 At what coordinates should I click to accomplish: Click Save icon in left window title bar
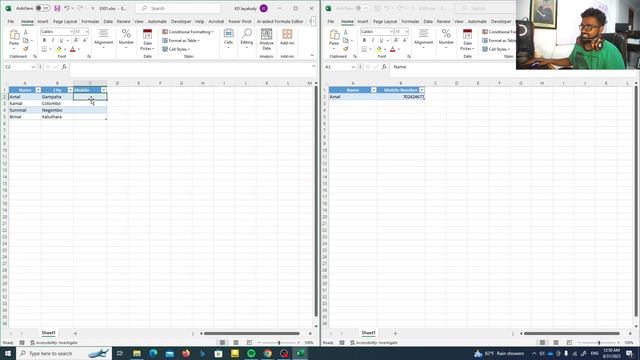pyautogui.click(x=57, y=8)
